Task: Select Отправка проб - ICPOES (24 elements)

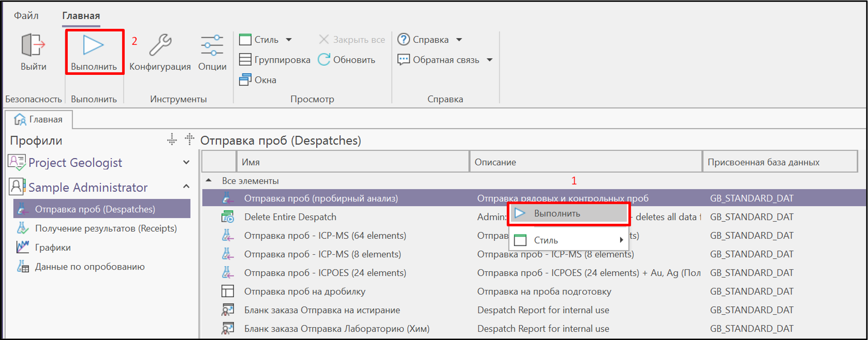Action: 325,273
